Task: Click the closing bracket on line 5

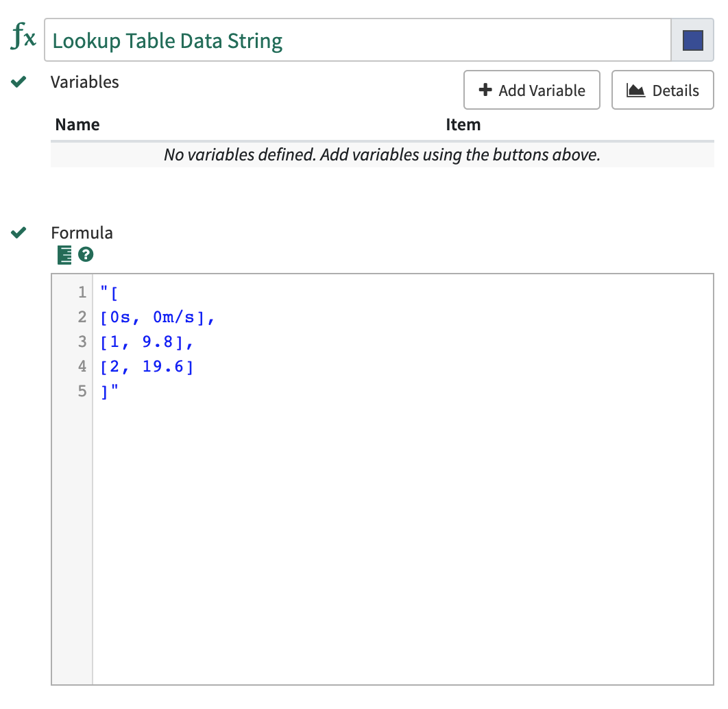Action: click(104, 391)
